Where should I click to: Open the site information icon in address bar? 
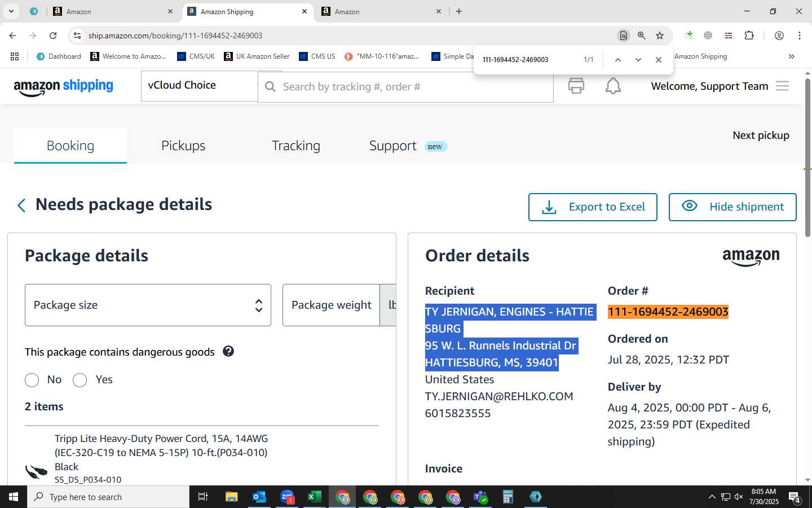point(77,36)
